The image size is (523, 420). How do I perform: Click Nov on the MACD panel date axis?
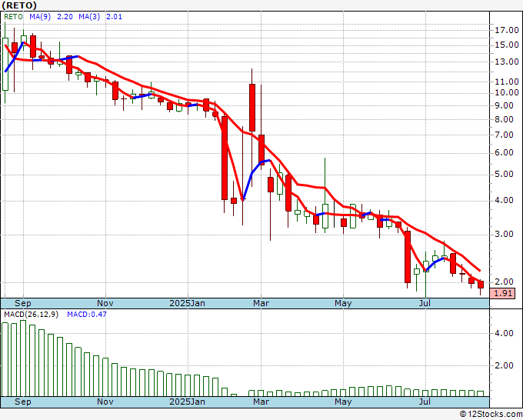[x=105, y=402]
